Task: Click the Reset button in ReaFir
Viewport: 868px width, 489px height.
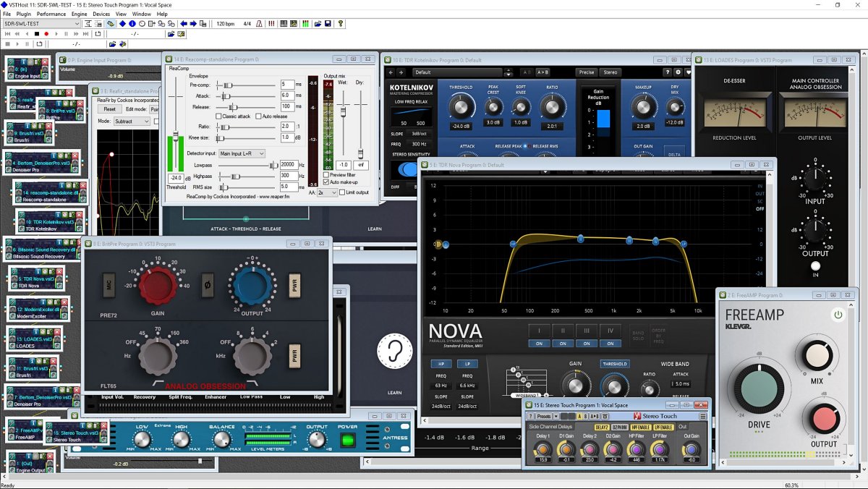Action: (109, 109)
